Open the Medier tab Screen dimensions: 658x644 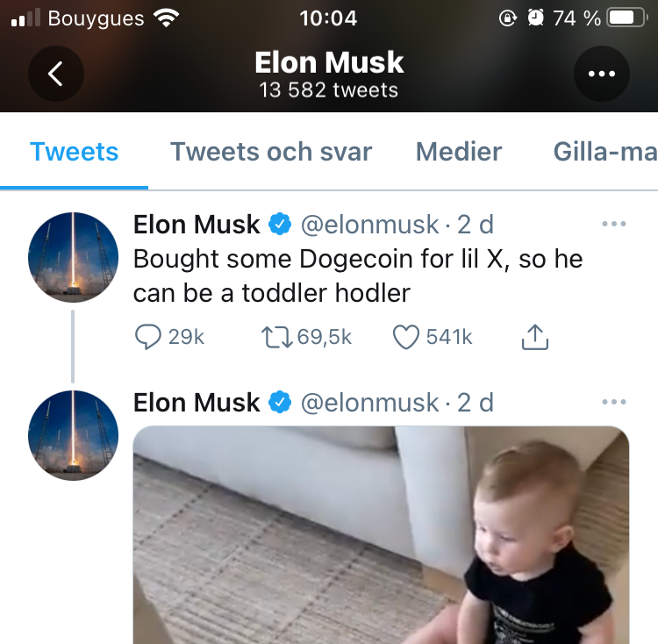point(459,152)
